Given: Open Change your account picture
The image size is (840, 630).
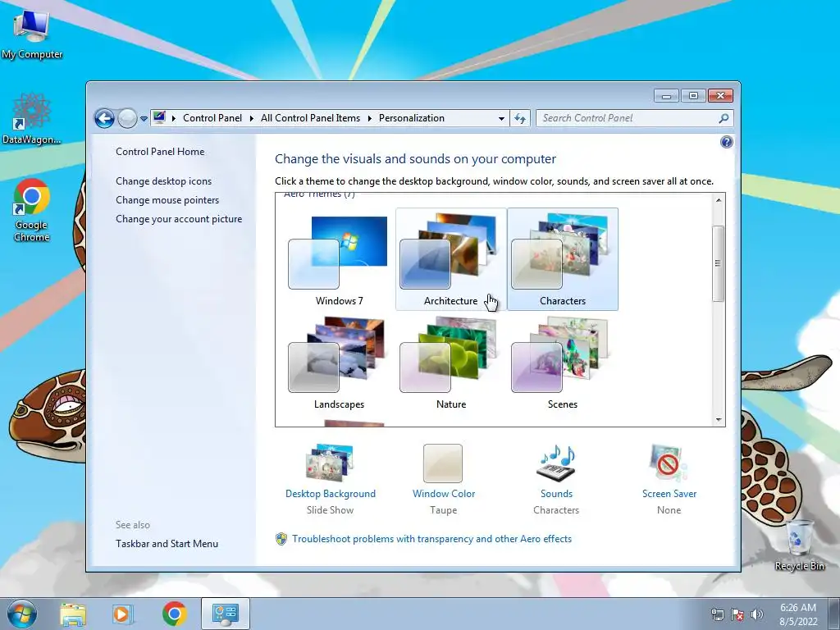Looking at the screenshot, I should tap(179, 218).
